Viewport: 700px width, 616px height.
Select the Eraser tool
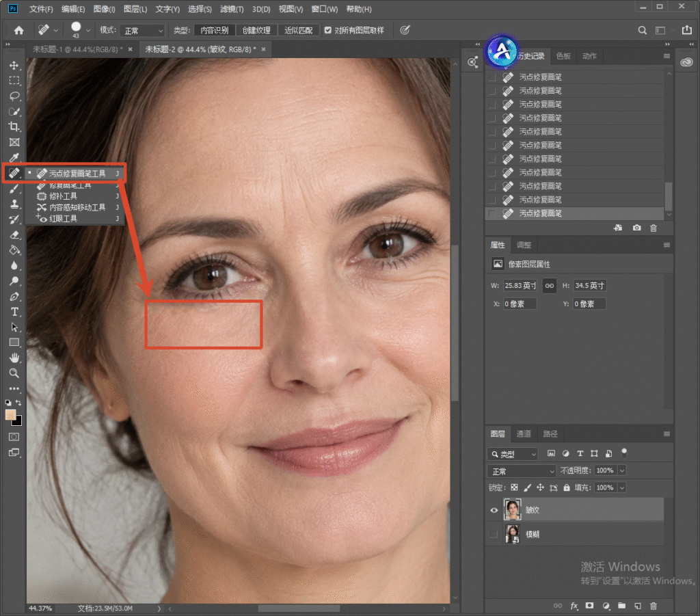14,235
